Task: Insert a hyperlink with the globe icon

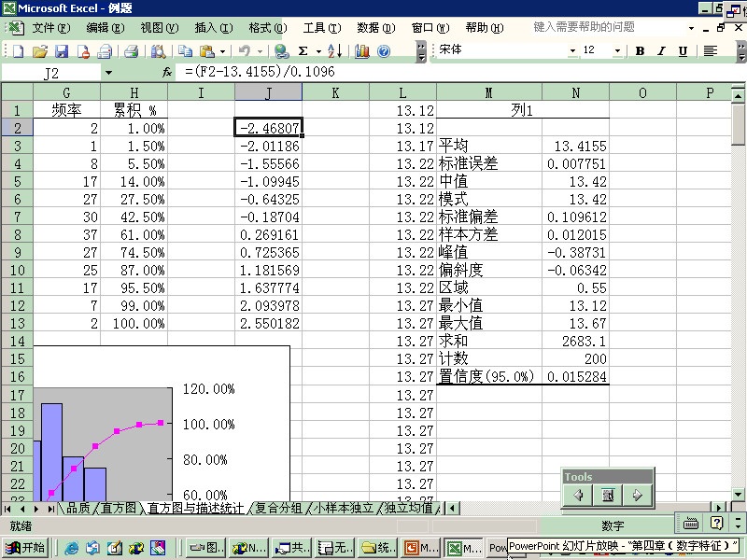Action: click(282, 50)
